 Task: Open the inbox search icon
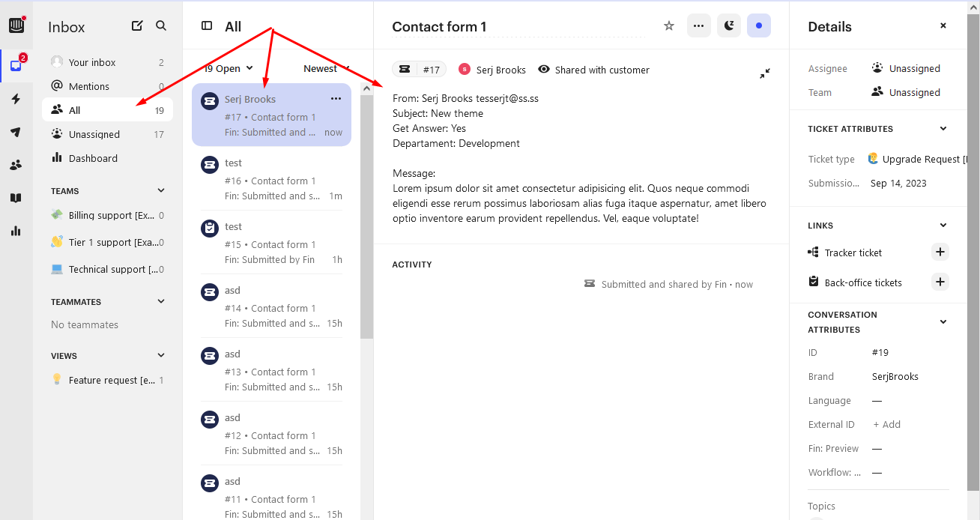161,26
